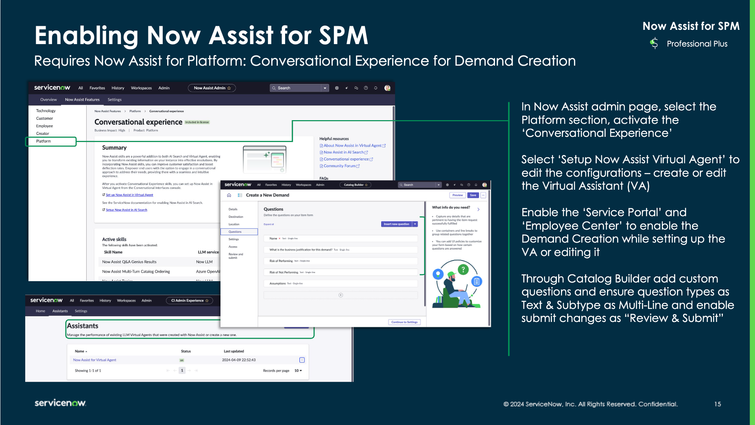Screen dimensions: 755x425
Task: Open the Set up Now Assist in Virtual Agent link
Action: coord(129,195)
